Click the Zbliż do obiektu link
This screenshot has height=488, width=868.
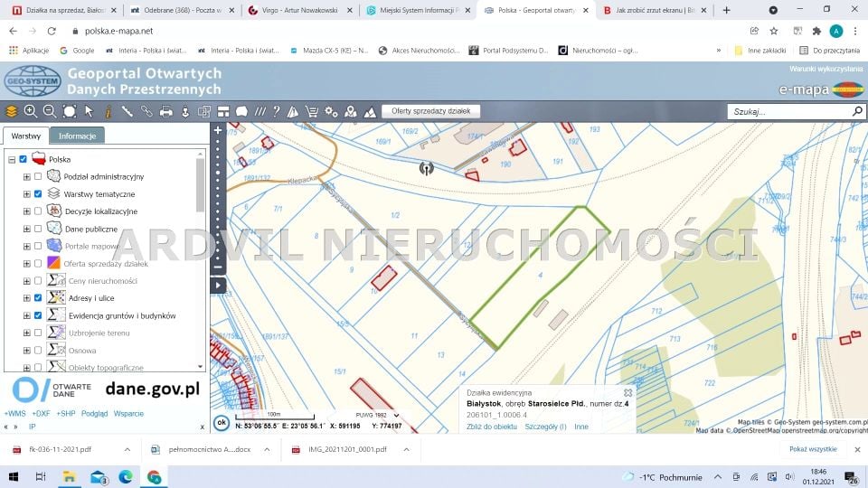(492, 427)
